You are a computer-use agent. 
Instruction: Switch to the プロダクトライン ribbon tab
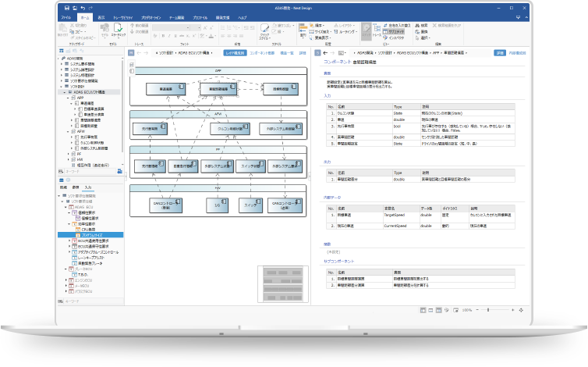click(151, 17)
